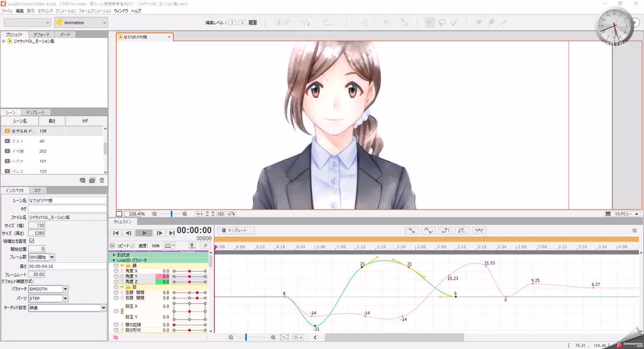
Task: Select the ドヤ顔 scene in the scene list
Action: tap(21, 151)
